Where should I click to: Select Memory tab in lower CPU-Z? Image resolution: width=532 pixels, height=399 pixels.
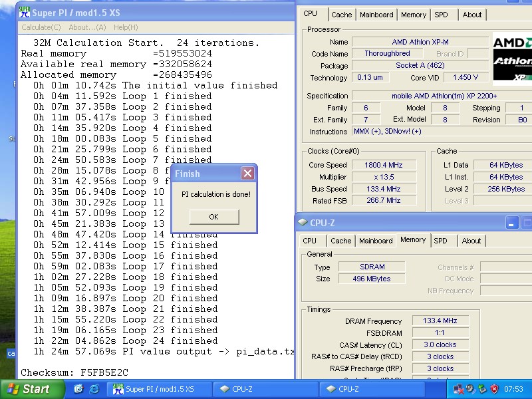[x=413, y=239]
